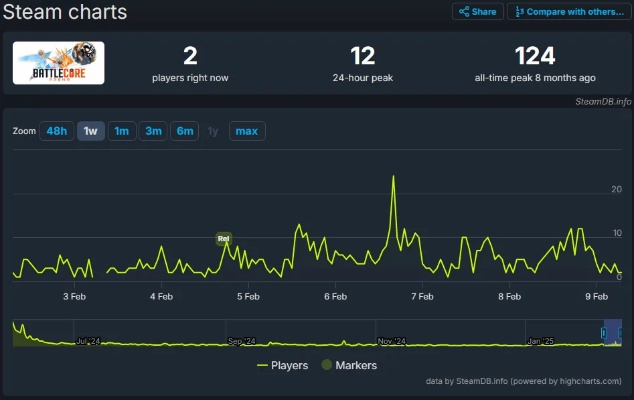Screen dimensions: 634x400
Task: Click the peak point on 6 Feb spike
Action: [393, 177]
